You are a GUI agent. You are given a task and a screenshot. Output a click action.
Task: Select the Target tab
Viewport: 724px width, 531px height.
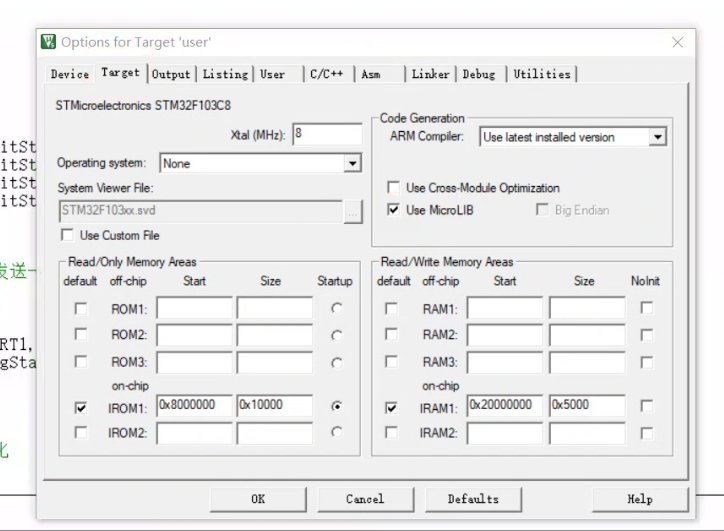pos(121,73)
